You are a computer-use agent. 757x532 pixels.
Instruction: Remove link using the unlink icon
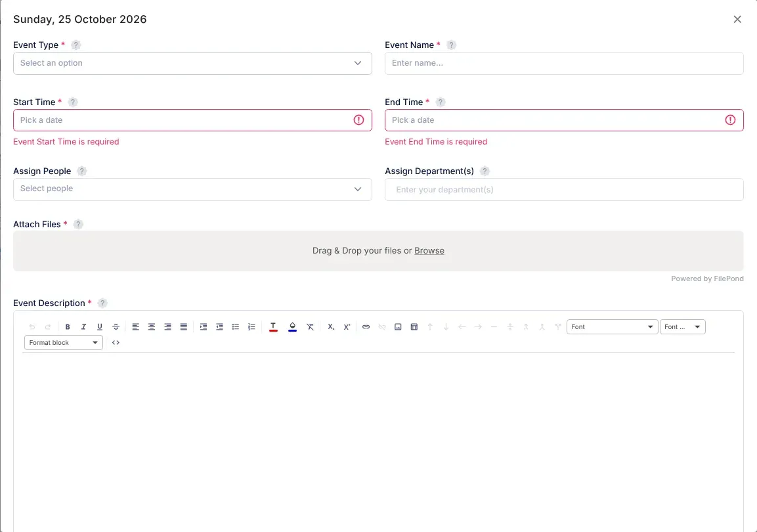[x=382, y=327]
